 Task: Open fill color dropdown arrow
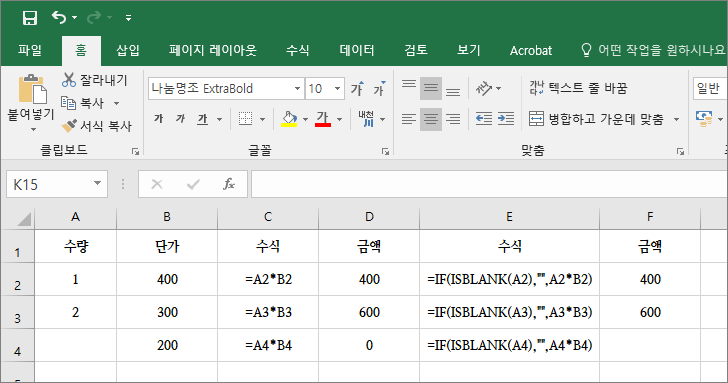[x=306, y=119]
